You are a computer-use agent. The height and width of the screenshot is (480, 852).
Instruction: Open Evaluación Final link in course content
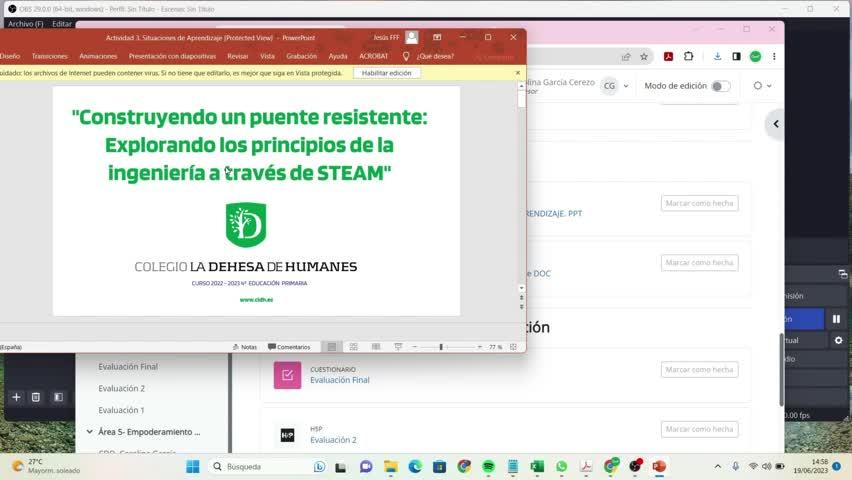[340, 380]
